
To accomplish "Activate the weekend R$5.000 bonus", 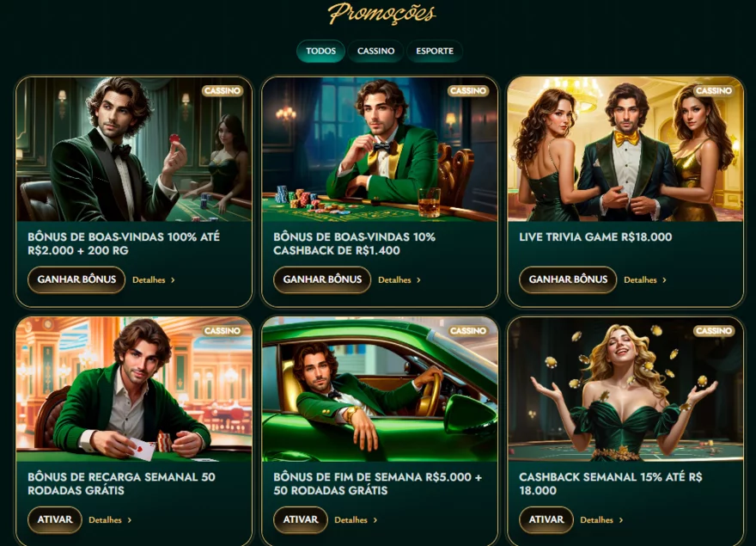I will 301,520.
